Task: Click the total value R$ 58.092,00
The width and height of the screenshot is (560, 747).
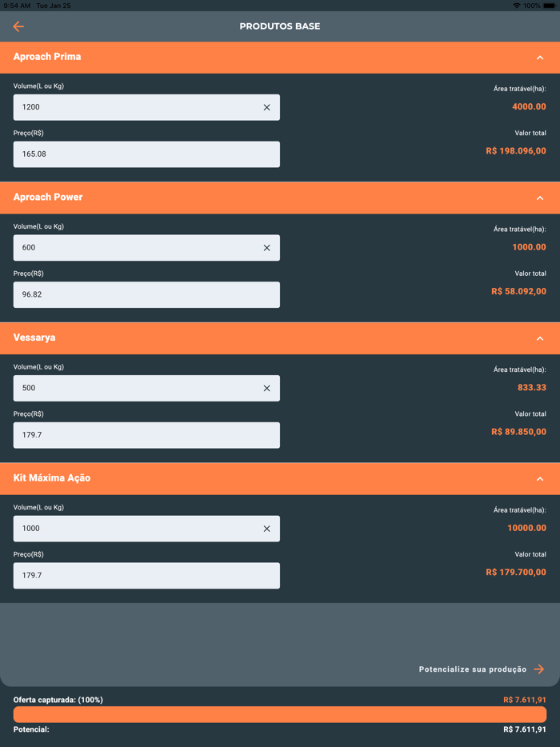Action: [x=519, y=291]
